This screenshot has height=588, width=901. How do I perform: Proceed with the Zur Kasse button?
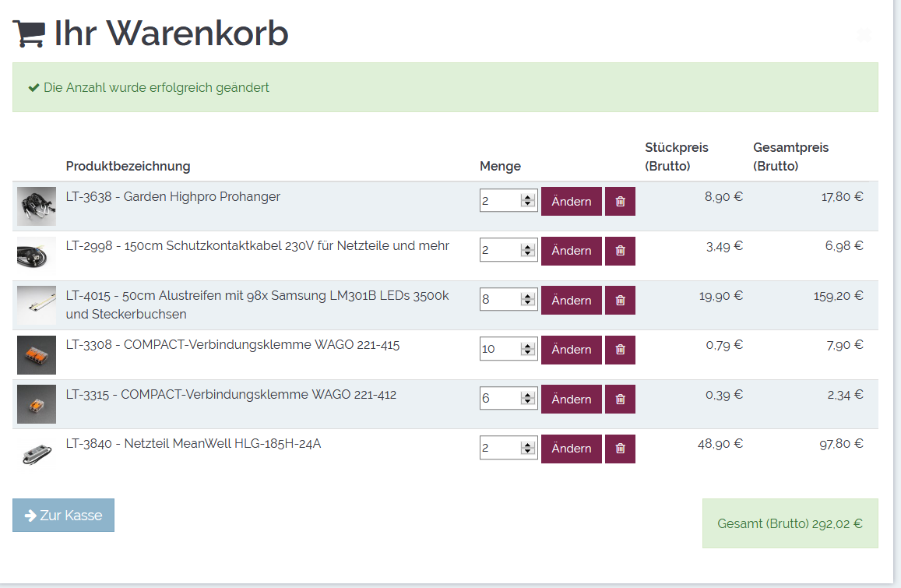pyautogui.click(x=63, y=516)
